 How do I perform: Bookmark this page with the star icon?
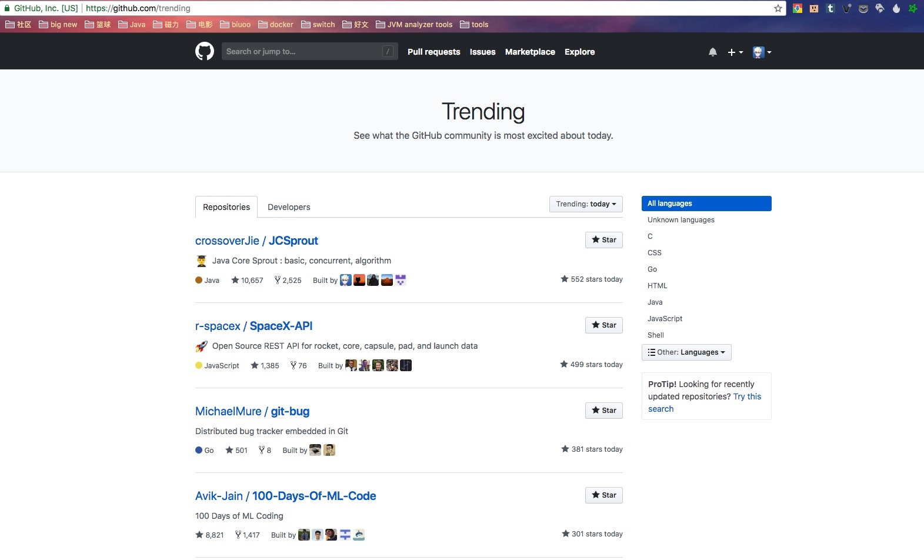tap(778, 8)
